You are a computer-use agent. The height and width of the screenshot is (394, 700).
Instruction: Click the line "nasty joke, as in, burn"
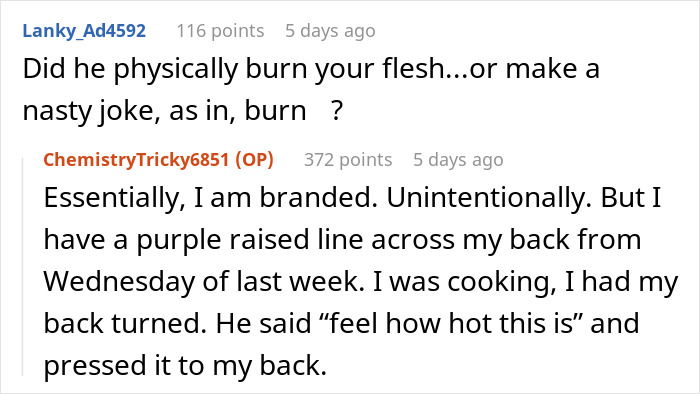pos(164,111)
